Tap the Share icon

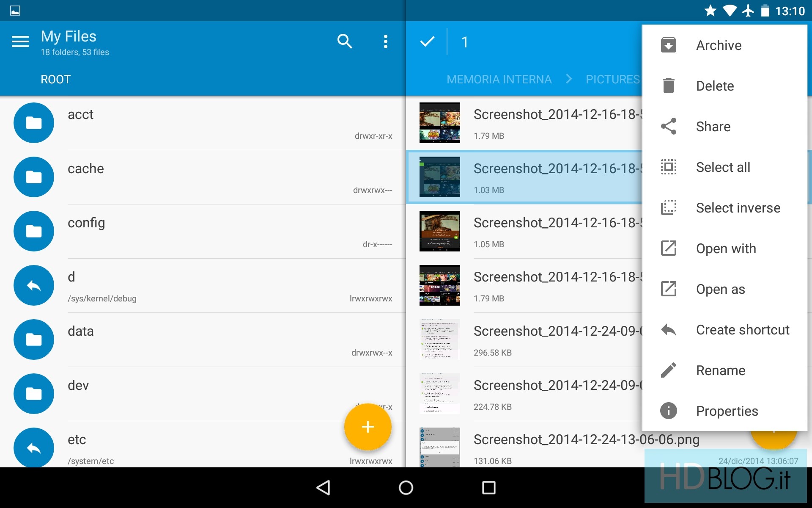669,126
